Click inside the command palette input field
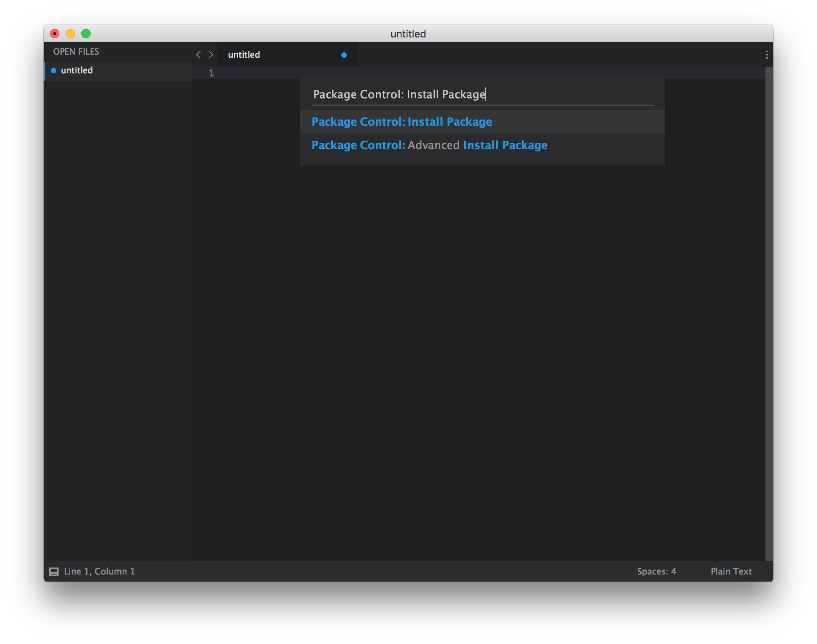817x644 pixels. point(430,94)
